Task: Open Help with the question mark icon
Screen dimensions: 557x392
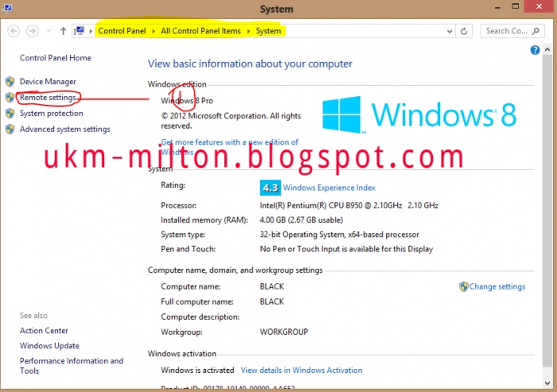Action: (535, 50)
